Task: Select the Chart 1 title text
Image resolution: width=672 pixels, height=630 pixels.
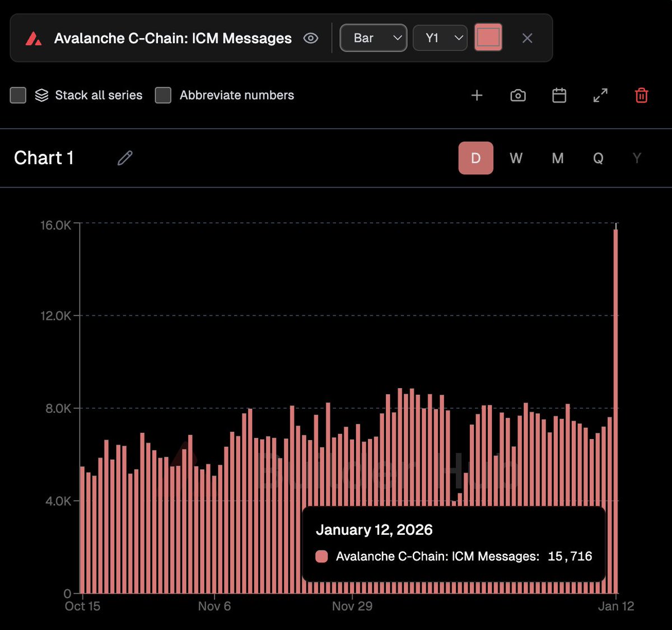Action: [x=44, y=158]
